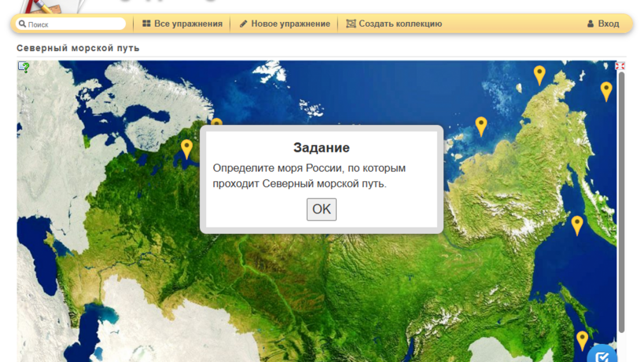The image size is (644, 362).
Task: Click the Вход login link
Action: click(x=603, y=24)
